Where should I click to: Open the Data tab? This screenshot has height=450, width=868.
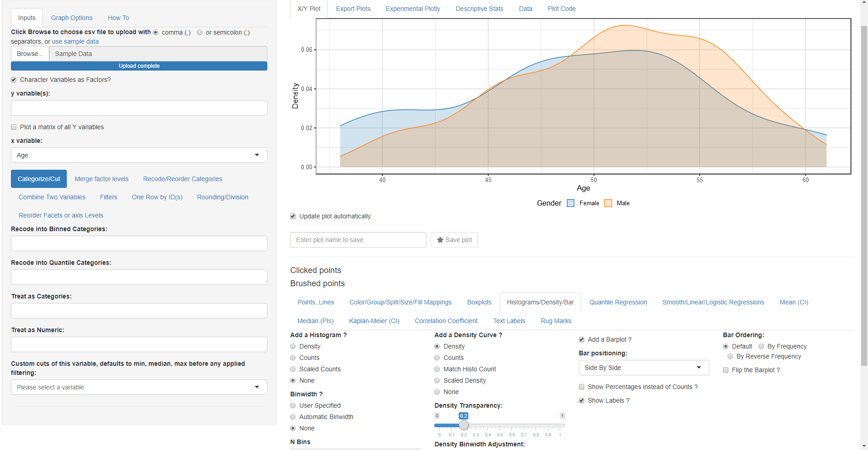[526, 9]
